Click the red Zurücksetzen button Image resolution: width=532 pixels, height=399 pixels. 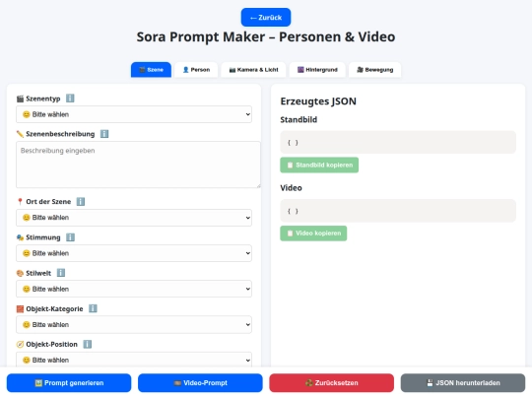tap(331, 382)
